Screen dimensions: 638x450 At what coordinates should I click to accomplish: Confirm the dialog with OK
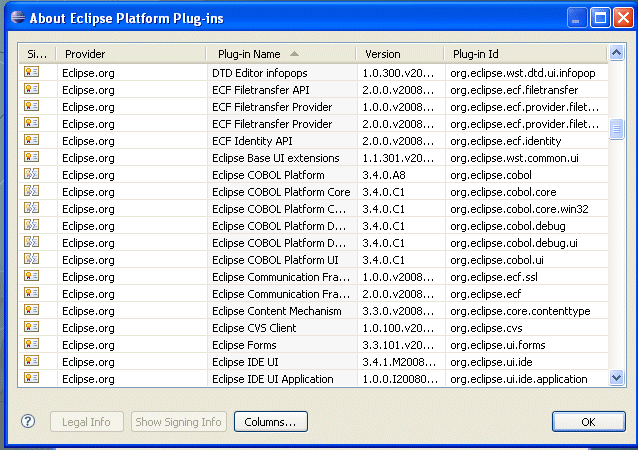point(588,422)
